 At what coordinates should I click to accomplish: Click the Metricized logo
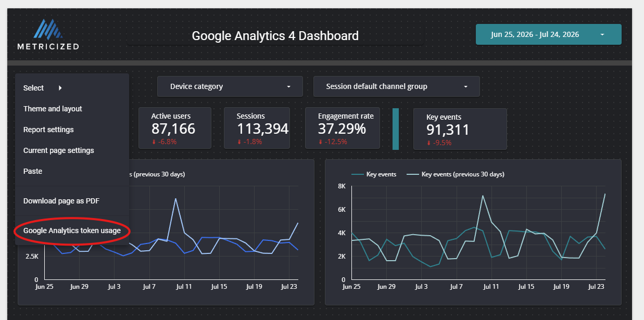point(48,34)
